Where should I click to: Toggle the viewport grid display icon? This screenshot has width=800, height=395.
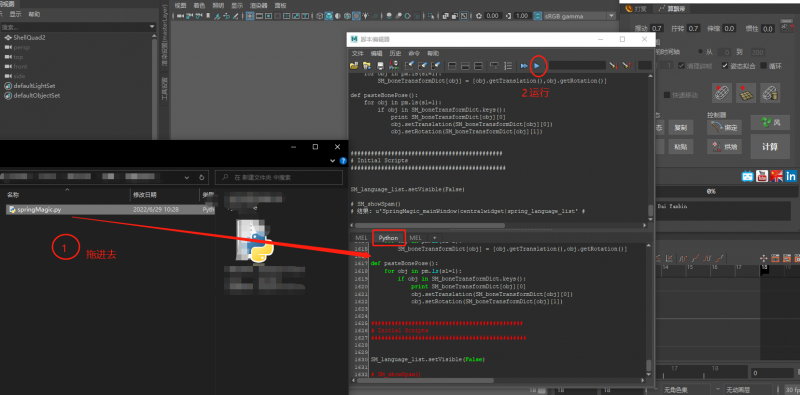coord(250,16)
